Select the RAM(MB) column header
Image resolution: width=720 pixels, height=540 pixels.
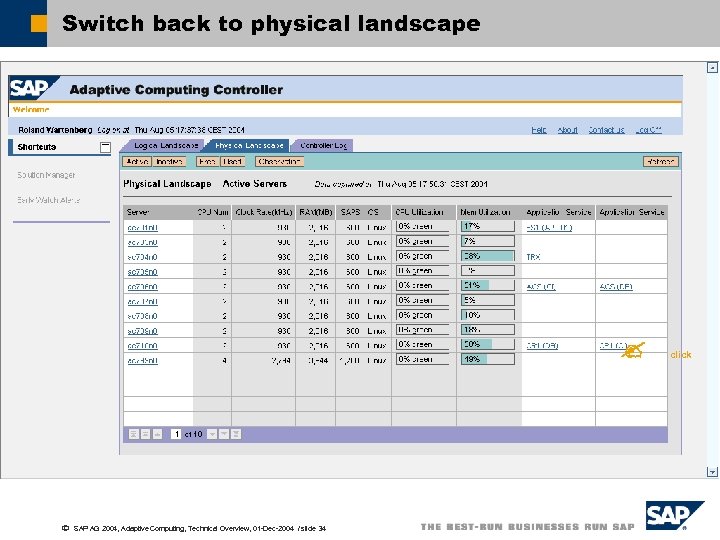click(315, 212)
